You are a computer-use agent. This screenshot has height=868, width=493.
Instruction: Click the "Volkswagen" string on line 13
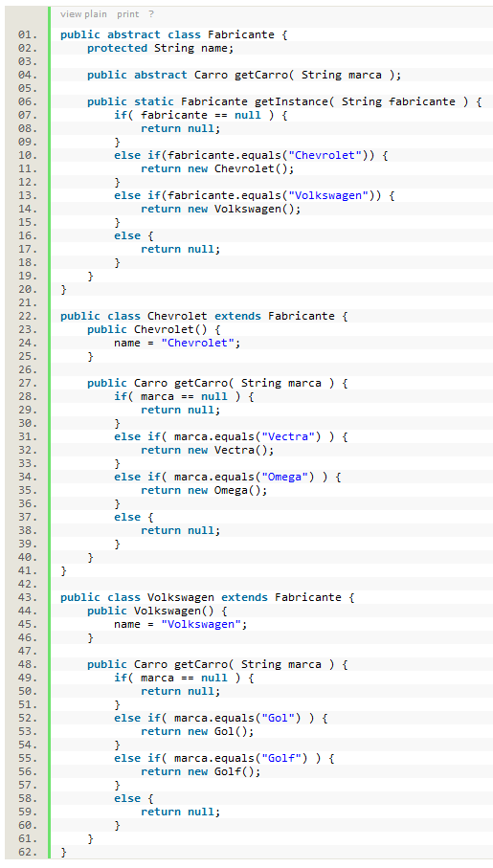click(328, 195)
